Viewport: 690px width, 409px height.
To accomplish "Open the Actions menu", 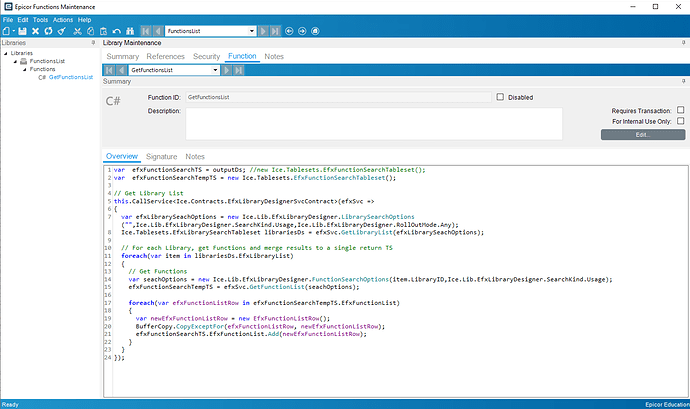I will pos(63,20).
